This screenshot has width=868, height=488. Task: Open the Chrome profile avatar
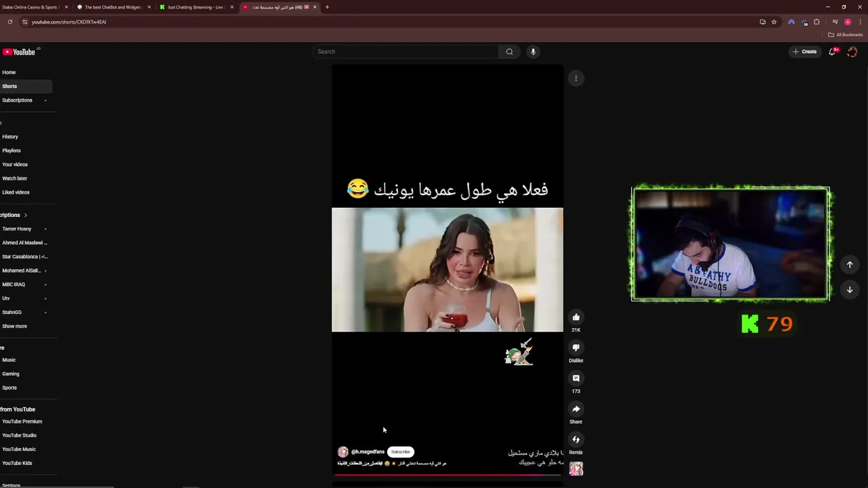[848, 22]
